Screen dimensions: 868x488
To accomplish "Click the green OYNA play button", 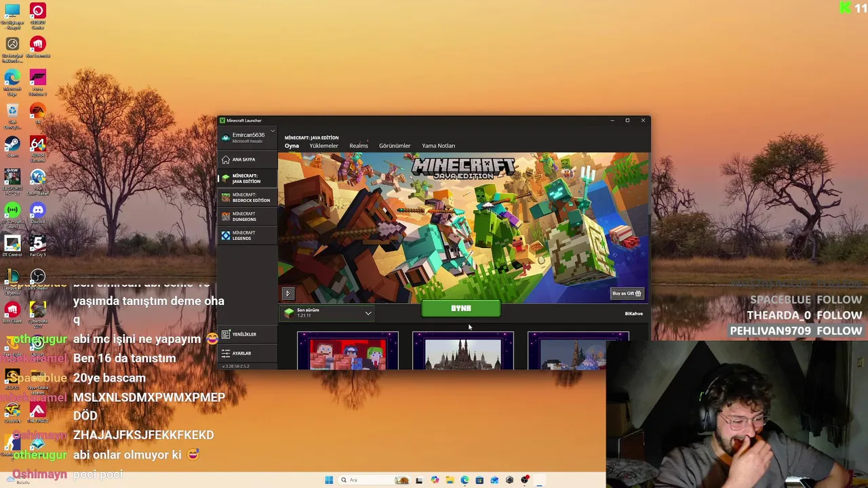I will 461,309.
